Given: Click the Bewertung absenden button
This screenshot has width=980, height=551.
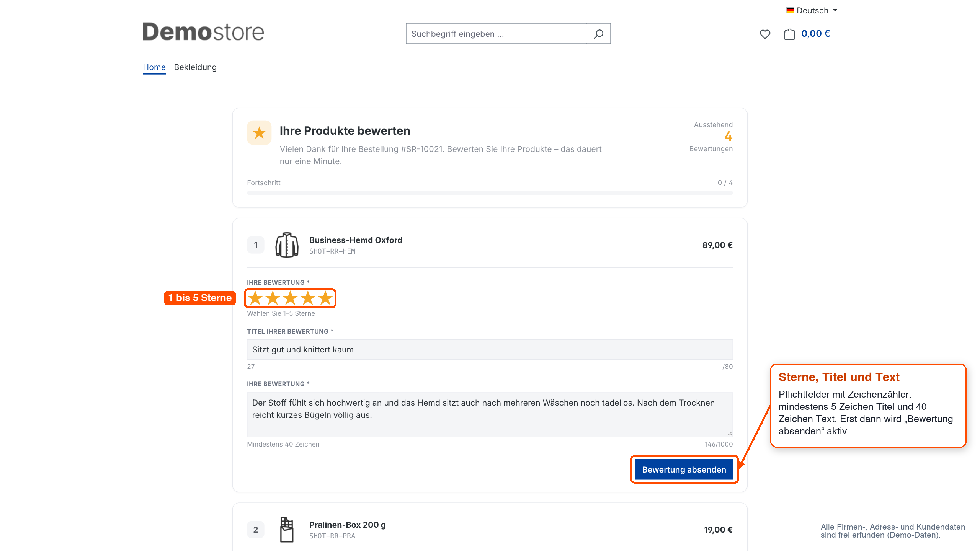Looking at the screenshot, I should click(684, 469).
